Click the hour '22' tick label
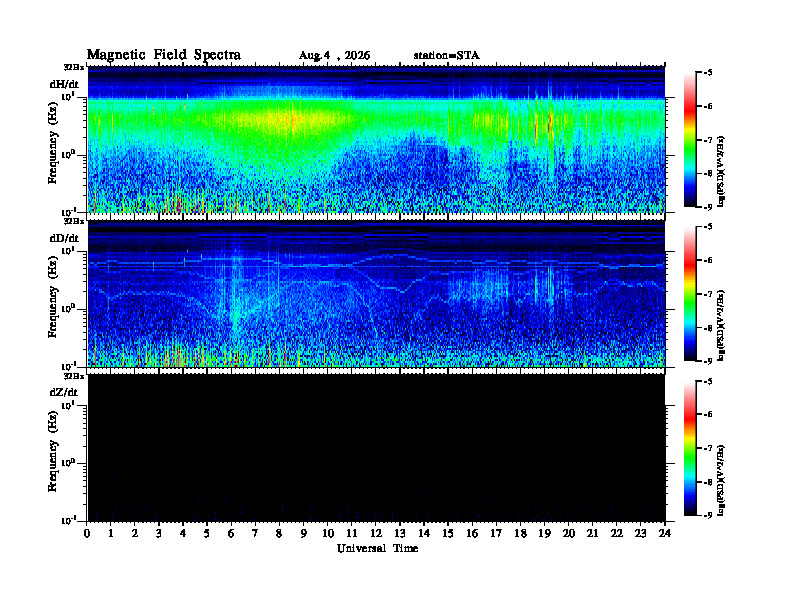This screenshot has width=792, height=612. [616, 533]
